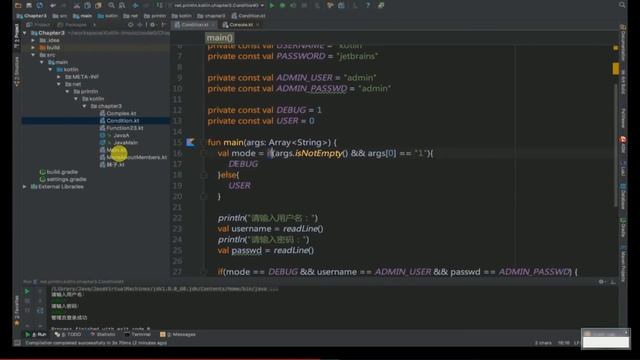Collapse the chapter3 package node

[84, 106]
